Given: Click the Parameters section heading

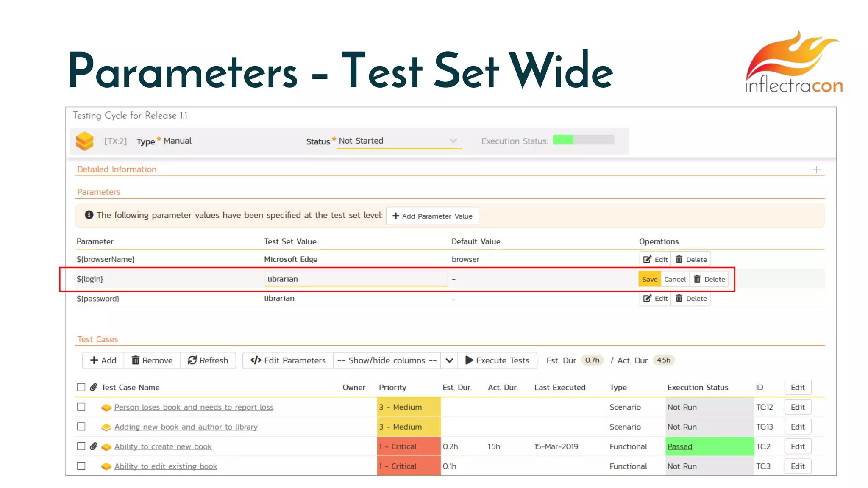Looking at the screenshot, I should tap(99, 192).
